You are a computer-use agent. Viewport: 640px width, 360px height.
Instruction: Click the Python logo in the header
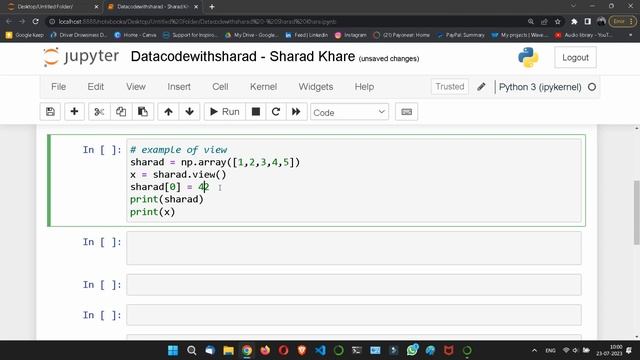(x=528, y=57)
